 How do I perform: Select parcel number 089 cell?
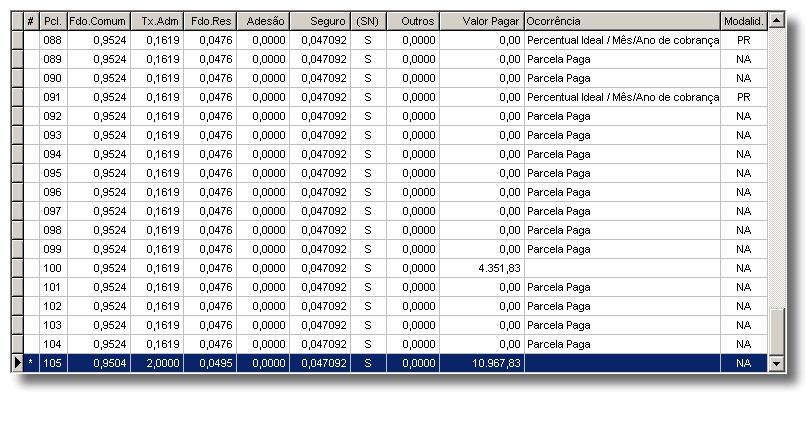click(53, 59)
